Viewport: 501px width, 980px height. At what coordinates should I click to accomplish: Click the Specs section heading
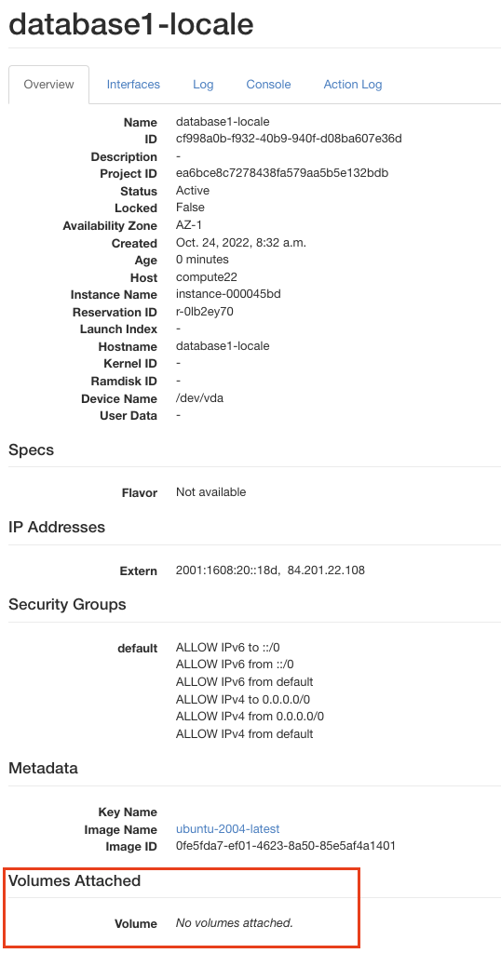(x=32, y=450)
